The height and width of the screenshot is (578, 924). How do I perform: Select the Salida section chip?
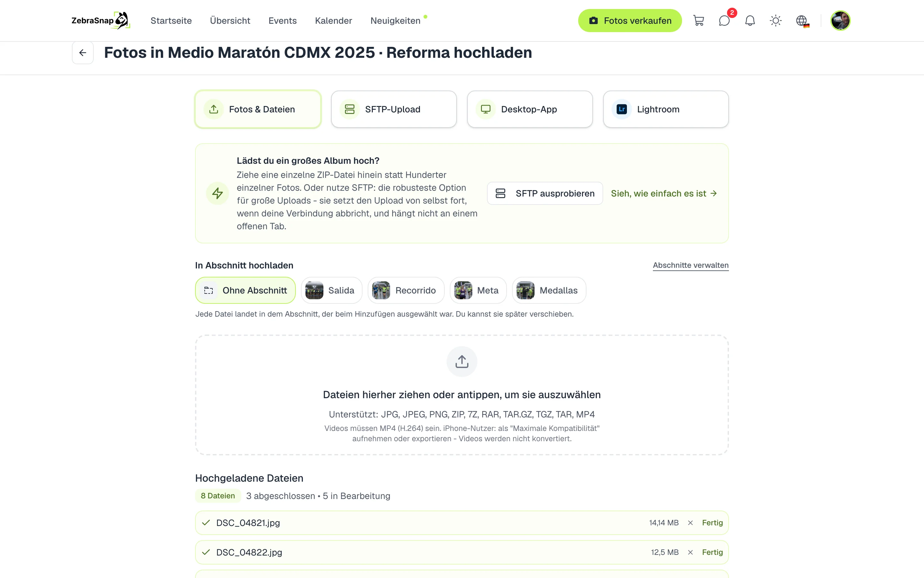[x=331, y=290]
